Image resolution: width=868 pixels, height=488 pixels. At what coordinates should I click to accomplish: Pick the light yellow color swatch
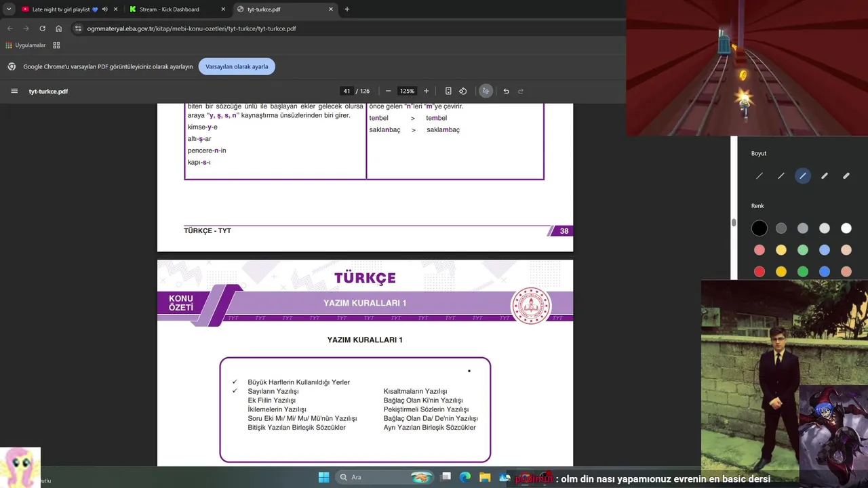pyautogui.click(x=781, y=250)
